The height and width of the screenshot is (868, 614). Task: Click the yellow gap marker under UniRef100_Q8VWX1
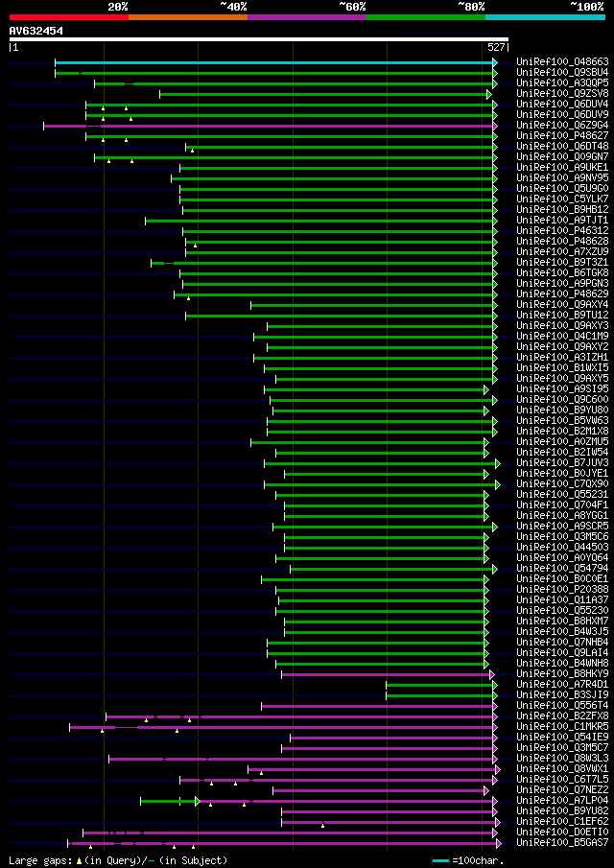tap(261, 773)
